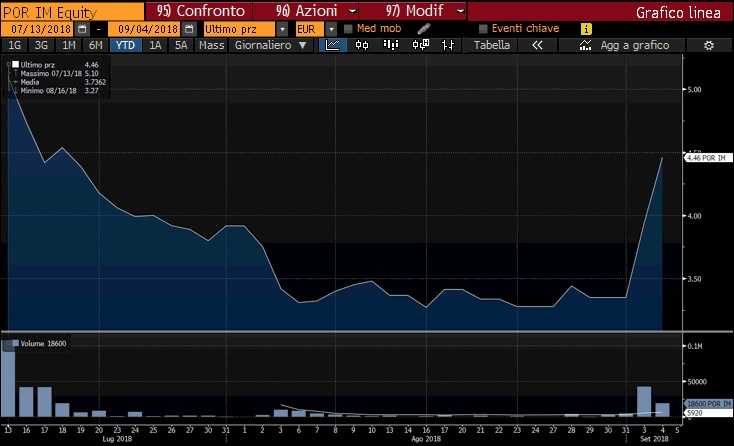
Task: Select the 5A time range
Action: tap(181, 45)
